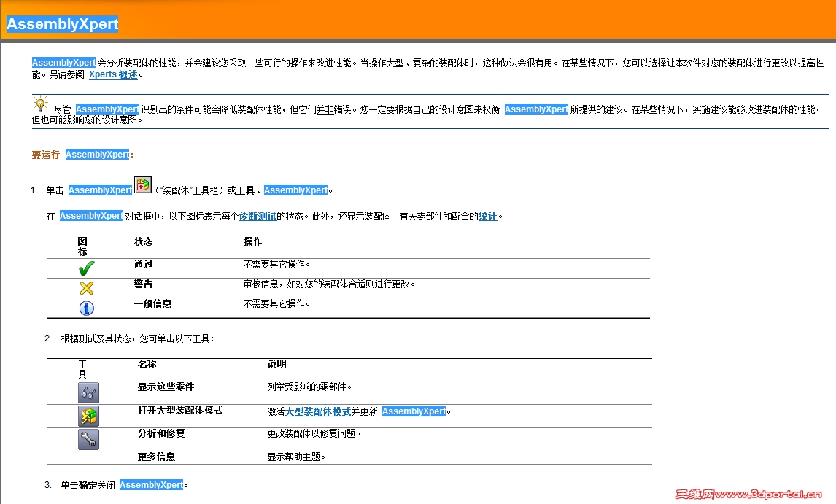Screen dimensions: 836x504
Task: Click the light bulb tip icon
Action: 40,104
